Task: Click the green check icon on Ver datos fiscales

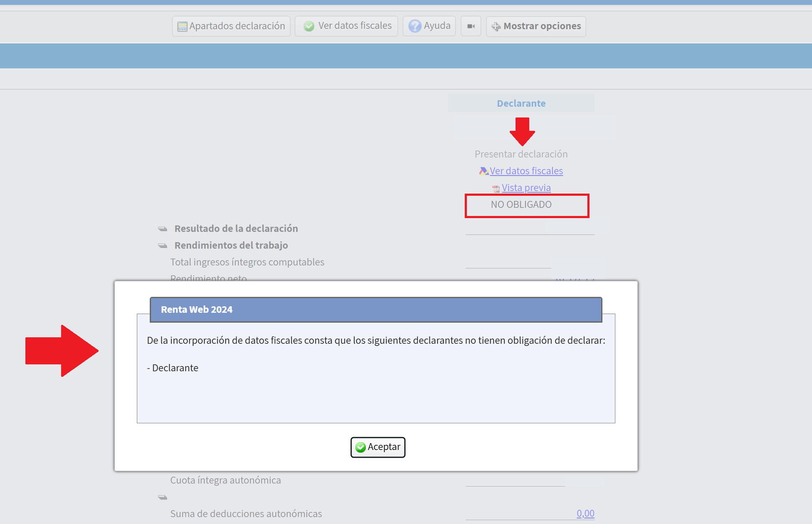Action: pyautogui.click(x=309, y=26)
